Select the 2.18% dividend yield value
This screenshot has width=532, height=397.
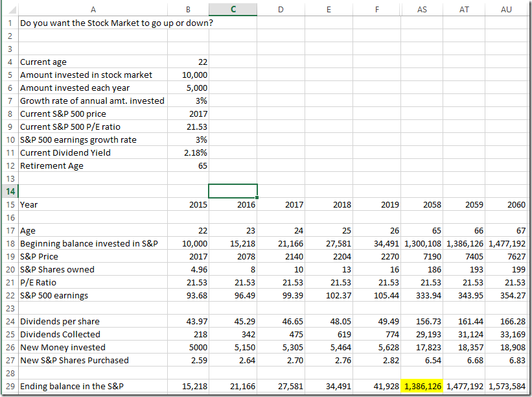pos(189,152)
